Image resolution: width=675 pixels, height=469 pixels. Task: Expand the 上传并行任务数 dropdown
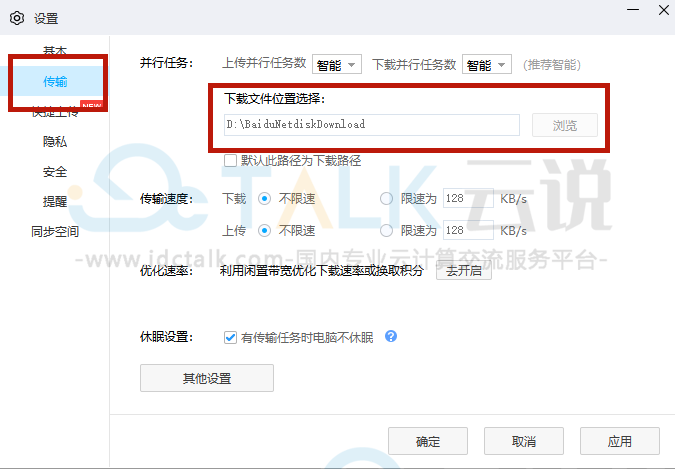tap(337, 65)
